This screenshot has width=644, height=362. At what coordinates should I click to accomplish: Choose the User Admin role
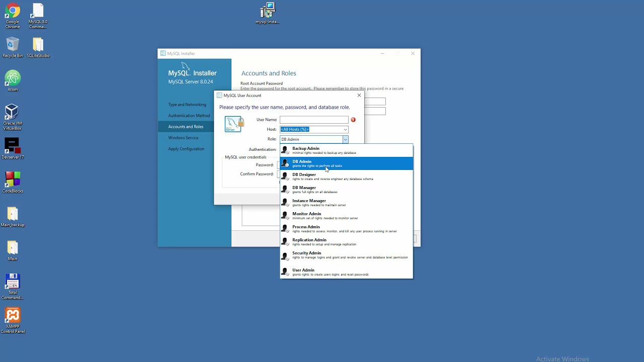[x=346, y=272]
